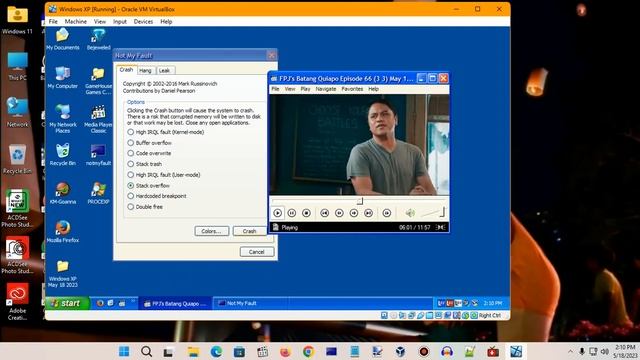Open Play menu in media player
Image resolution: width=640 pixels, height=360 pixels.
tap(305, 89)
